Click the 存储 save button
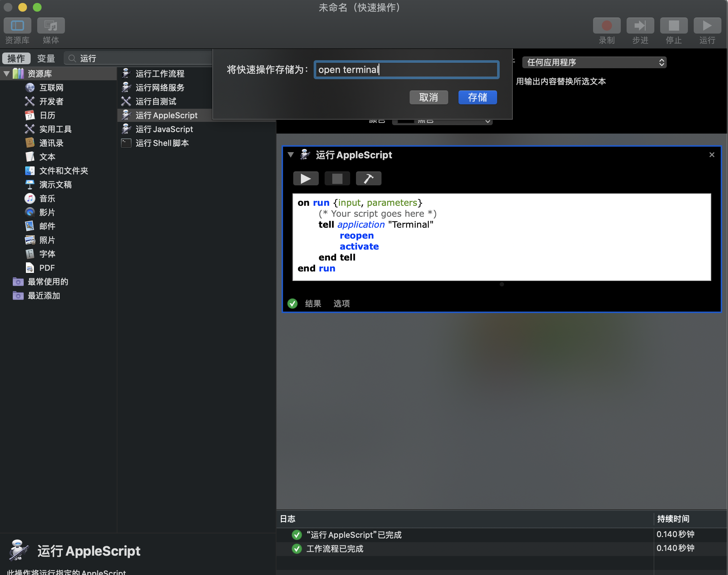 [477, 97]
